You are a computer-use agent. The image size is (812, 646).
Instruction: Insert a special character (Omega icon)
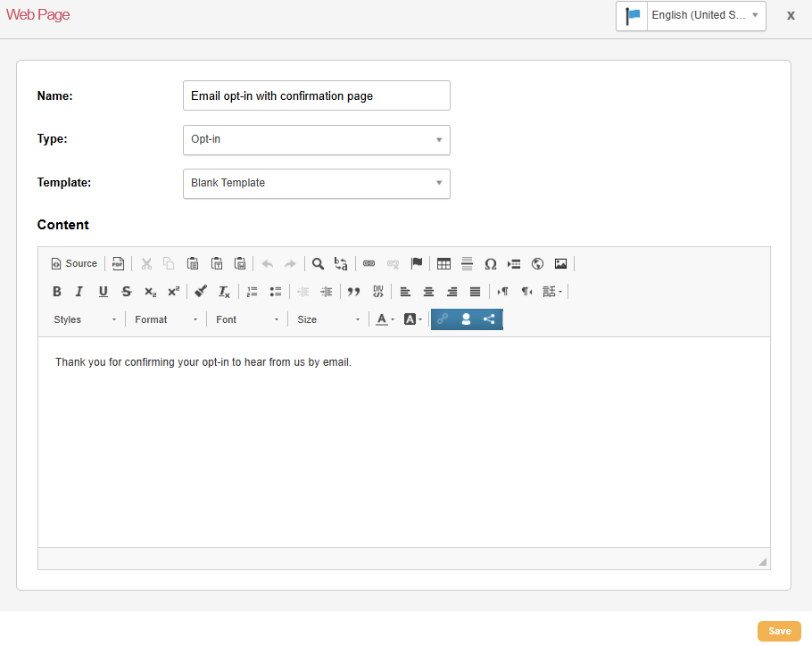(x=490, y=264)
